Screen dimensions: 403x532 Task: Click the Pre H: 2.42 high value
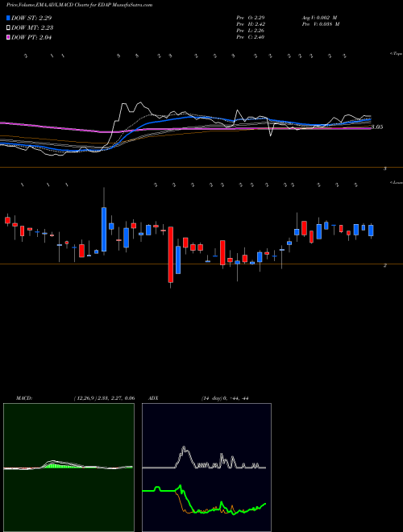pos(251,24)
